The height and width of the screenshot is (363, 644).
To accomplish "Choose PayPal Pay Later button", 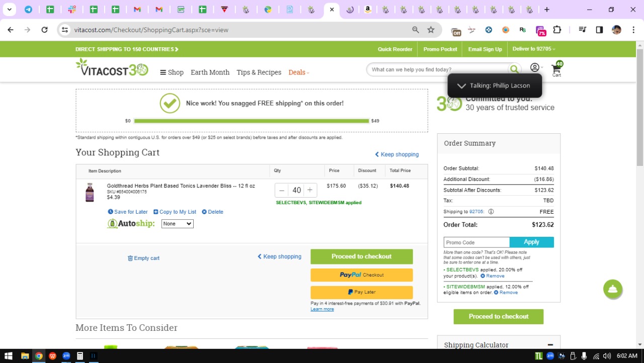I will [361, 292].
